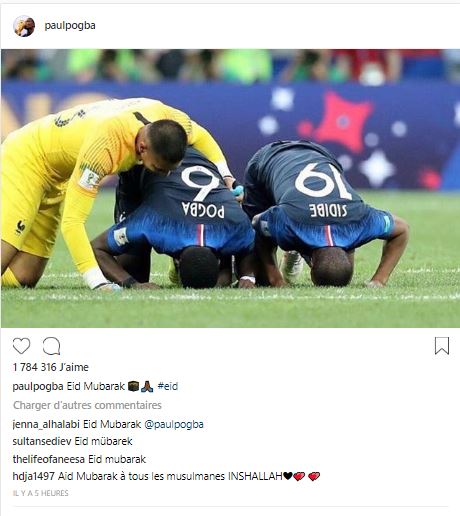View hdja1497's profile
Viewport: 460px width, 516px height.
34,476
